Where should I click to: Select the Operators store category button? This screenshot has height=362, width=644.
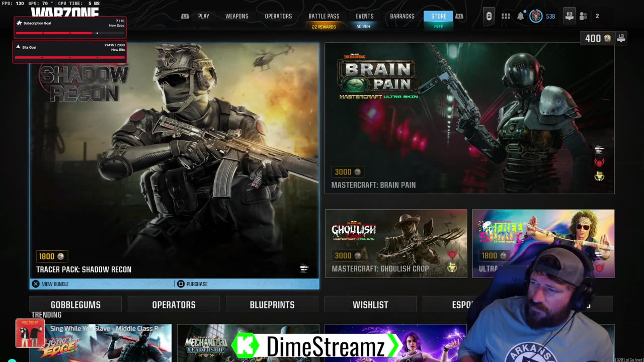(174, 305)
